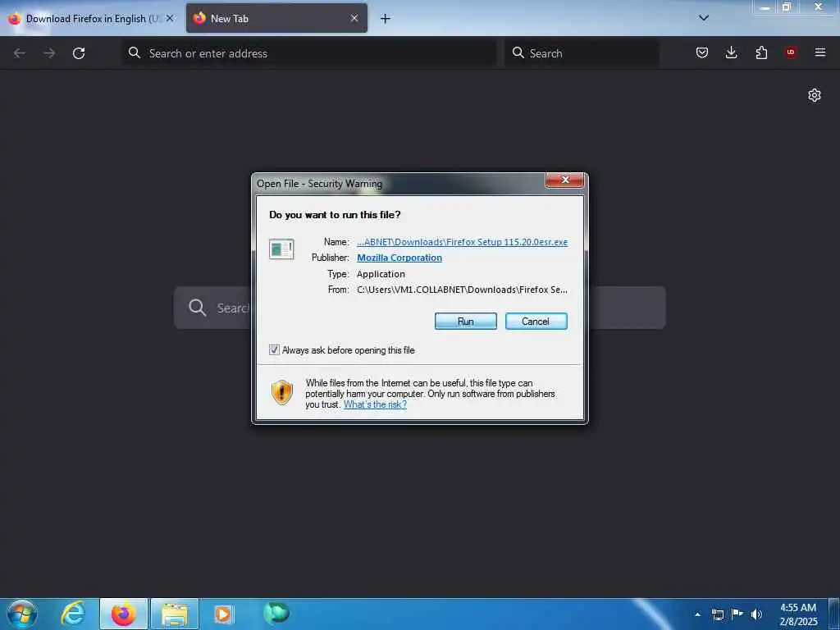This screenshot has width=840, height=630.
Task: Select the Firefox taskbar button
Action: pos(124,614)
